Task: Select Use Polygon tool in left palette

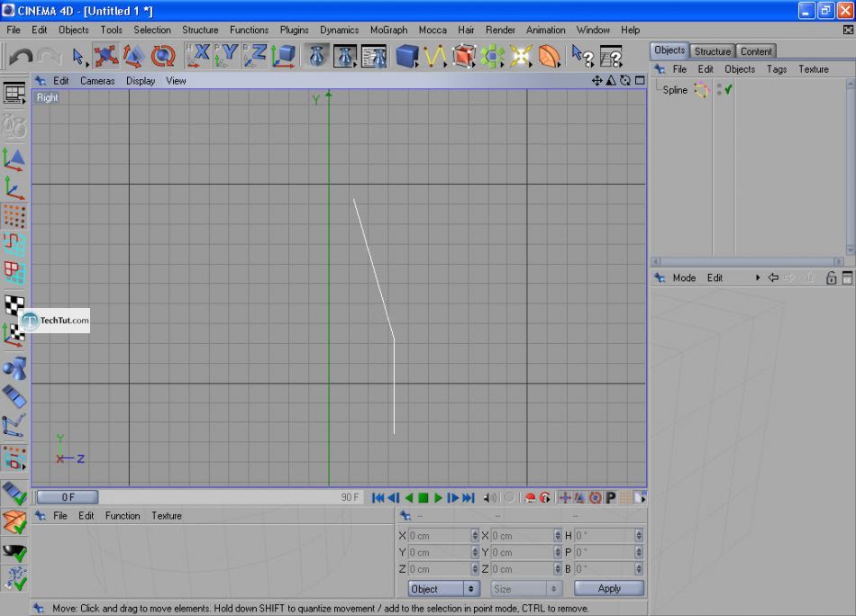Action: 14,273
